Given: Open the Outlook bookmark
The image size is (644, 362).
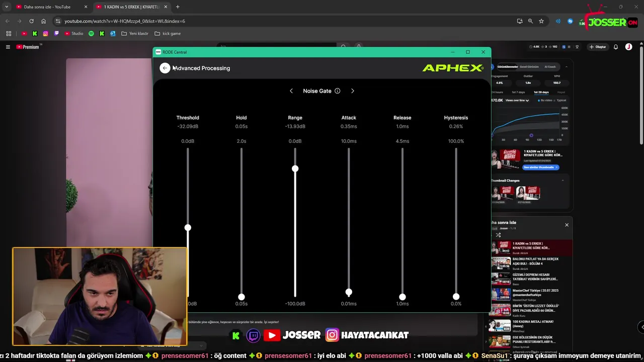Looking at the screenshot, I should [113, 34].
